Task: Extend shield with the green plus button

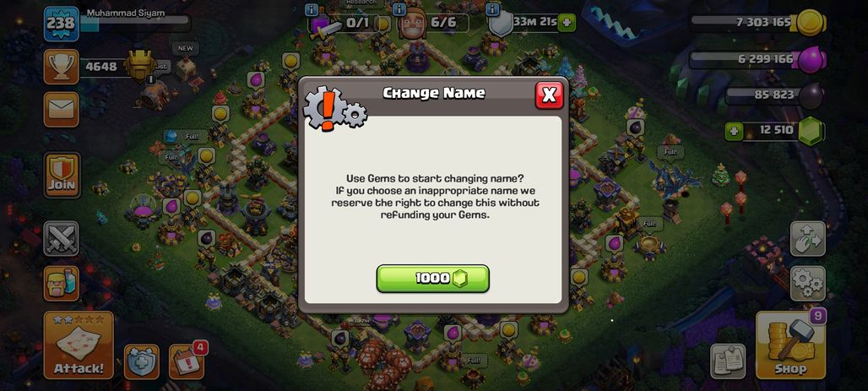Action: click(567, 23)
